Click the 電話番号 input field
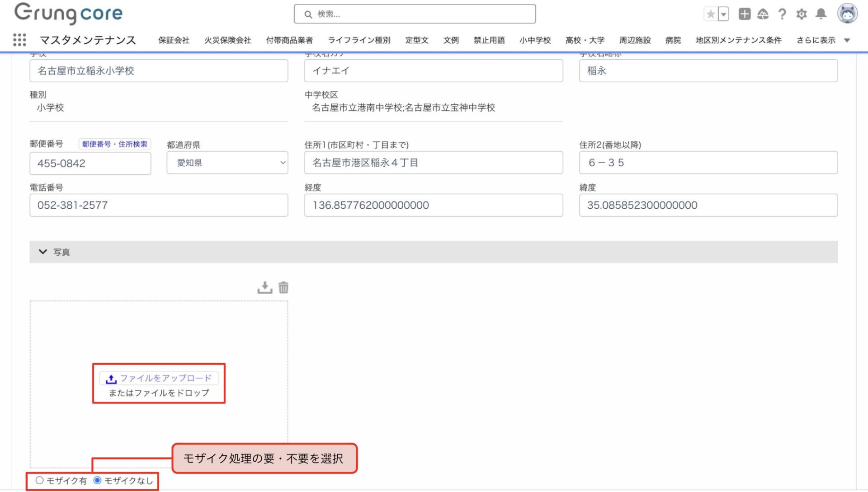The width and height of the screenshot is (868, 492). (159, 205)
